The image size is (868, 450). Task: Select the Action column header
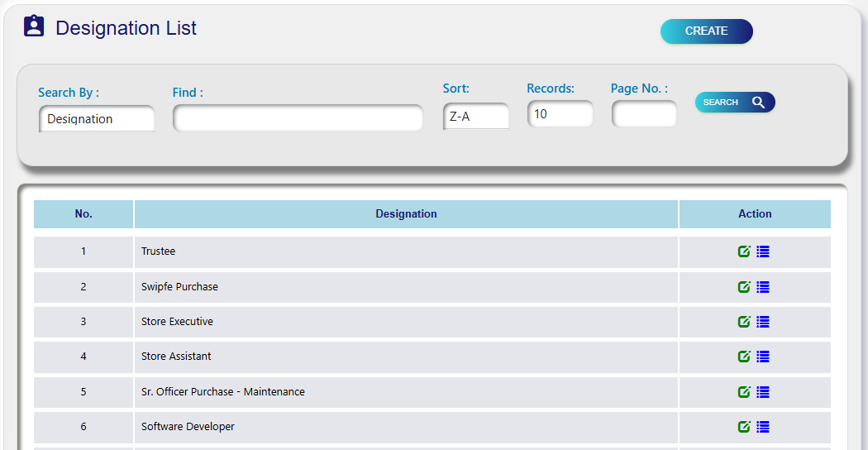[x=755, y=214]
